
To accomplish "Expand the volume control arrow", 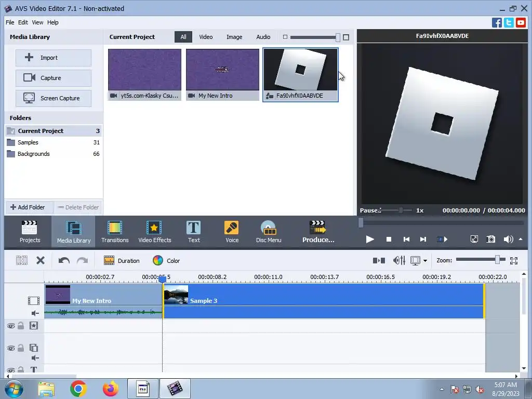I will pyautogui.click(x=521, y=239).
